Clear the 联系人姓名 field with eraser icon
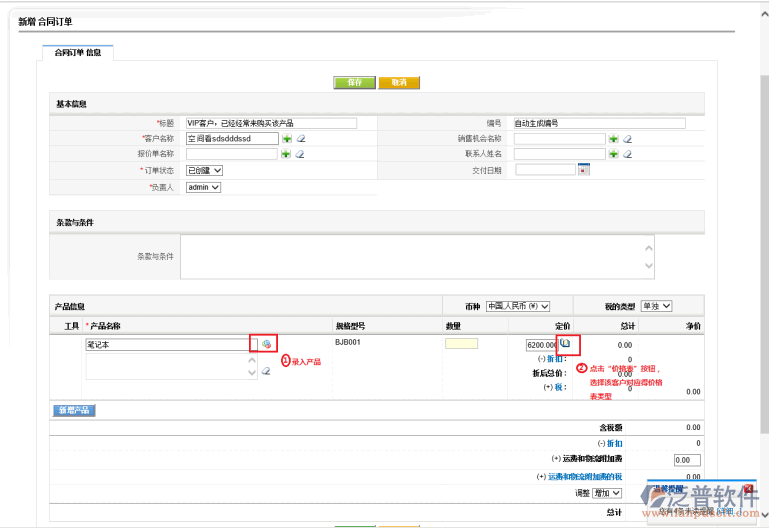770x529 pixels. [x=627, y=154]
